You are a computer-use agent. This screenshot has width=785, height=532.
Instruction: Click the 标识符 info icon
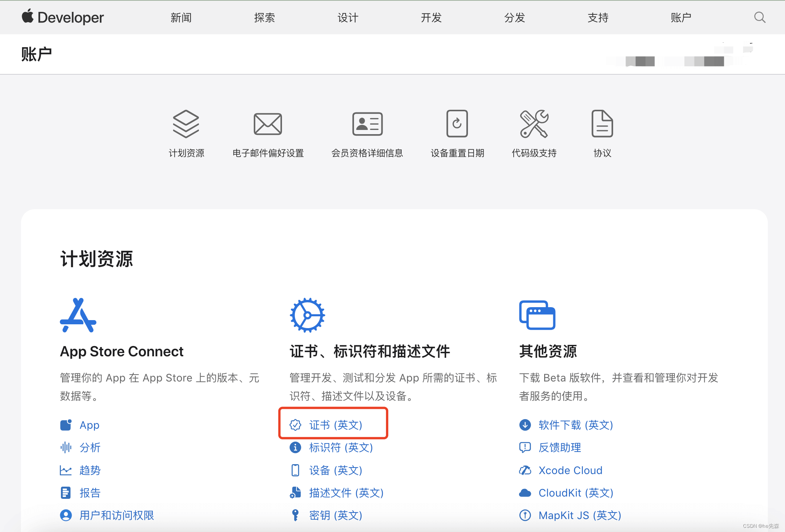[x=295, y=447]
